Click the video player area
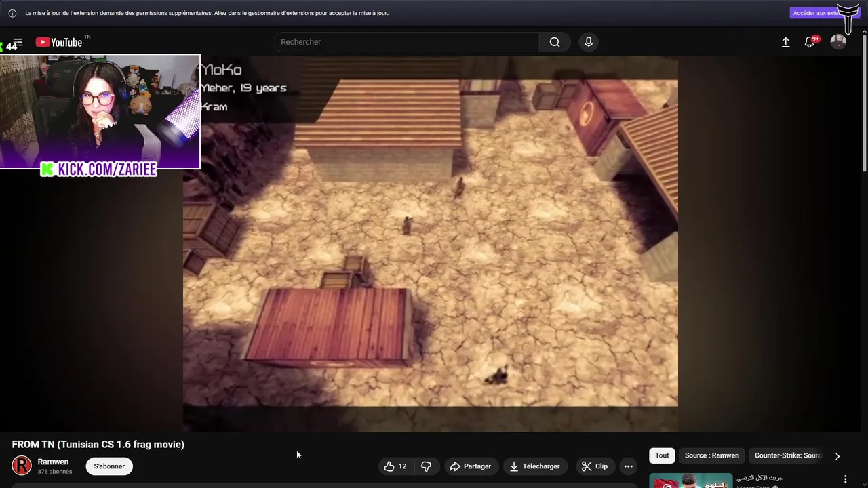Image resolution: width=868 pixels, height=488 pixels. [x=431, y=244]
